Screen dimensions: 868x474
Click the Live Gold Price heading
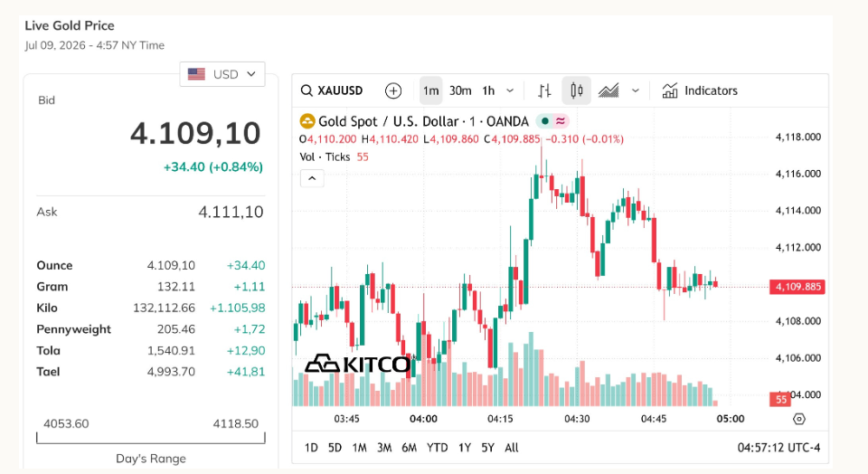pos(70,25)
